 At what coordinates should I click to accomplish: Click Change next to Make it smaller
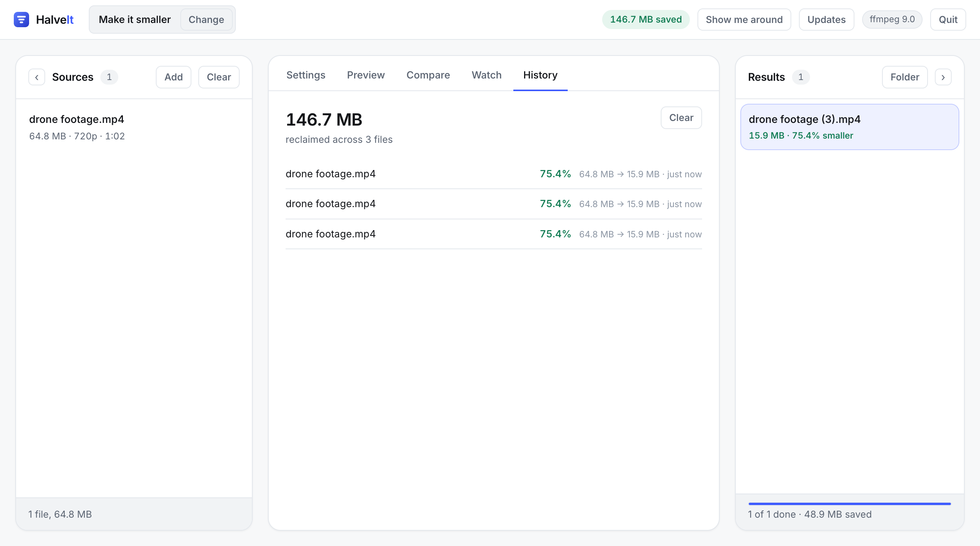pyautogui.click(x=206, y=20)
